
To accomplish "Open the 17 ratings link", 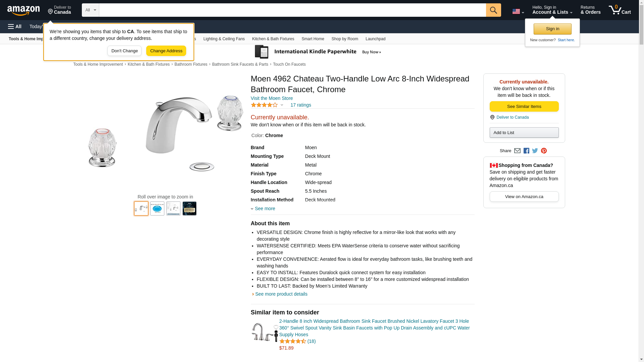I will coord(301,105).
